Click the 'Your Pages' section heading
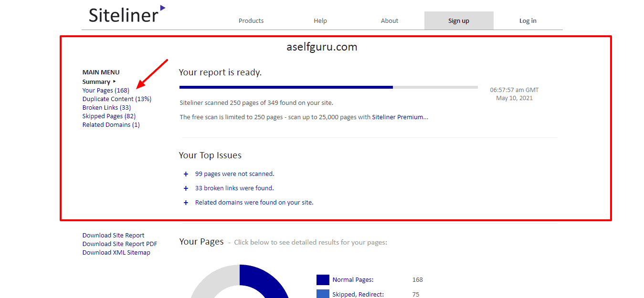 tap(201, 242)
